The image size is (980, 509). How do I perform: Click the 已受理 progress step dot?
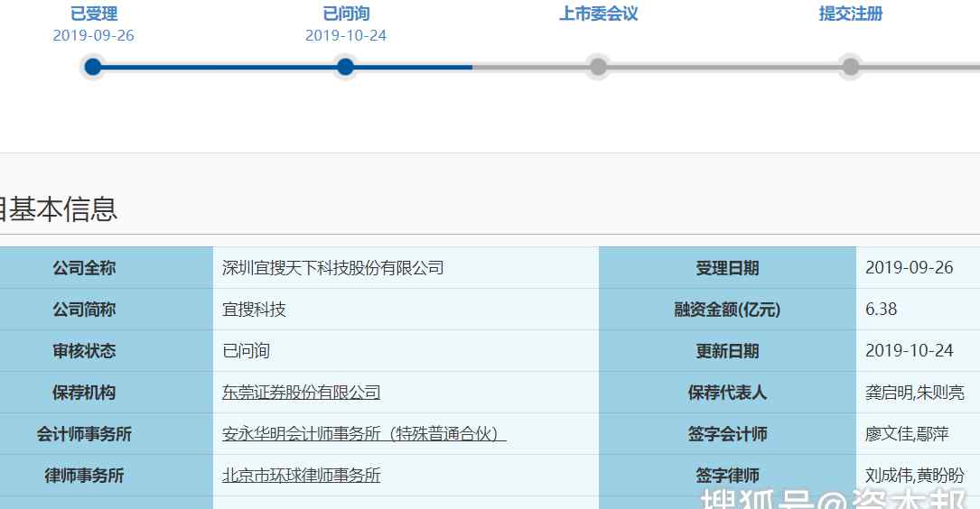pos(93,67)
